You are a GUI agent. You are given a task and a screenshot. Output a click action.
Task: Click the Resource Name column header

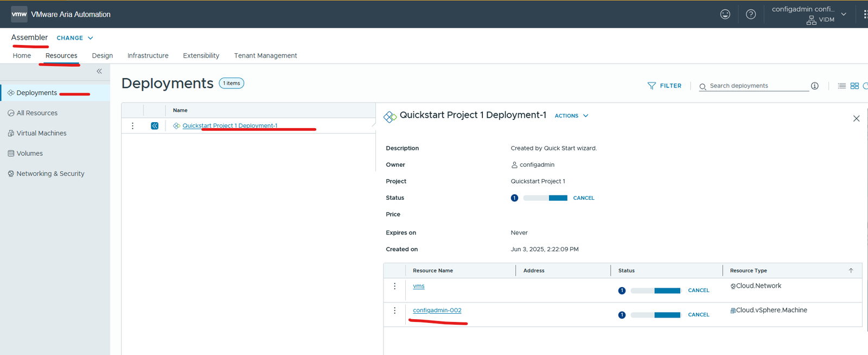(x=433, y=270)
